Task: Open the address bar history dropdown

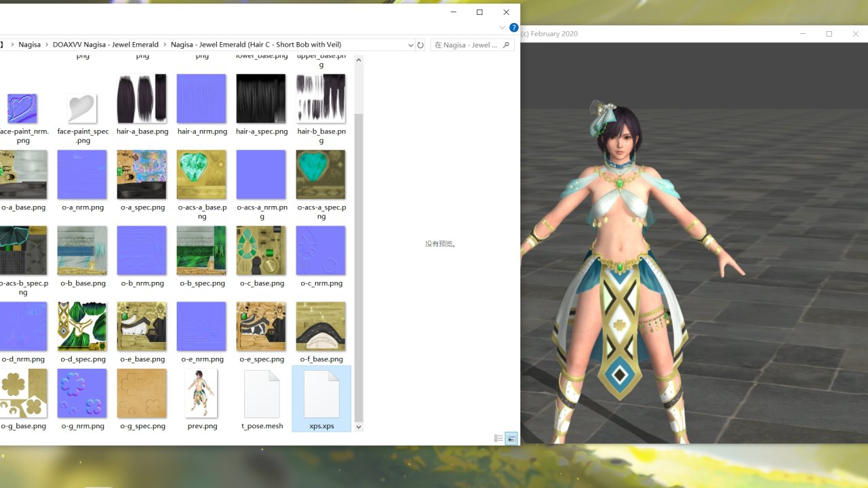Action: 410,45
